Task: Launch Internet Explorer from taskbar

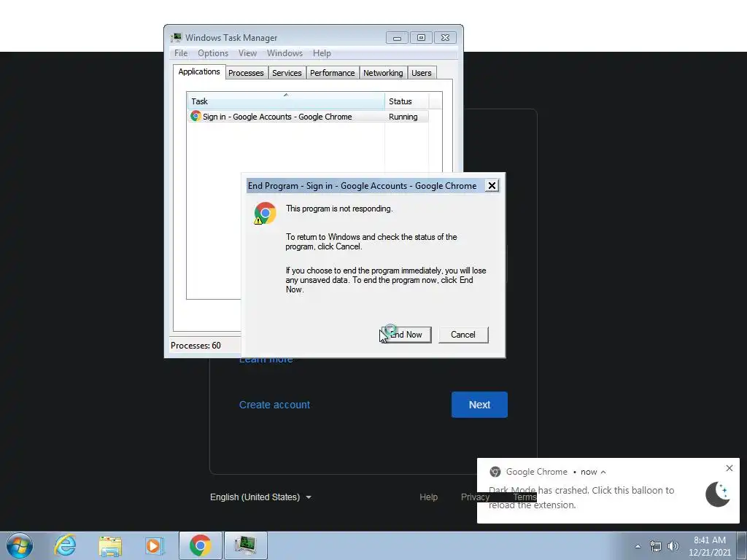Action: pyautogui.click(x=65, y=545)
